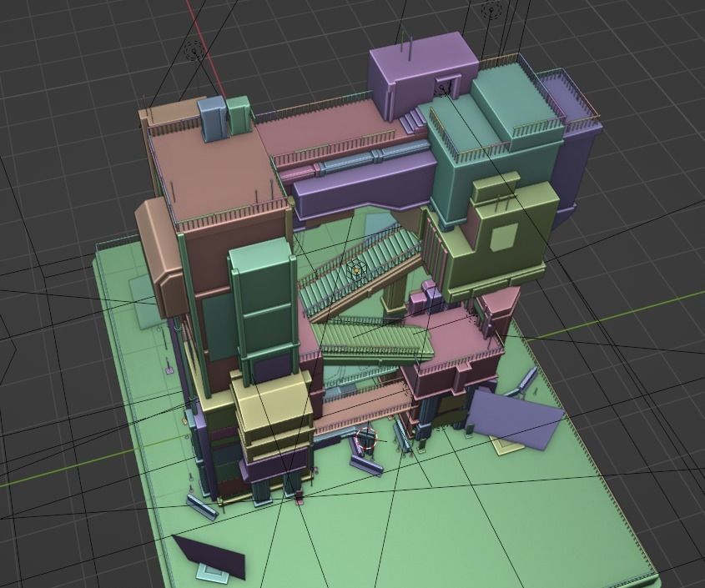
Task: Select the brown flat rooftop of the left building
Action: (x=217, y=173)
